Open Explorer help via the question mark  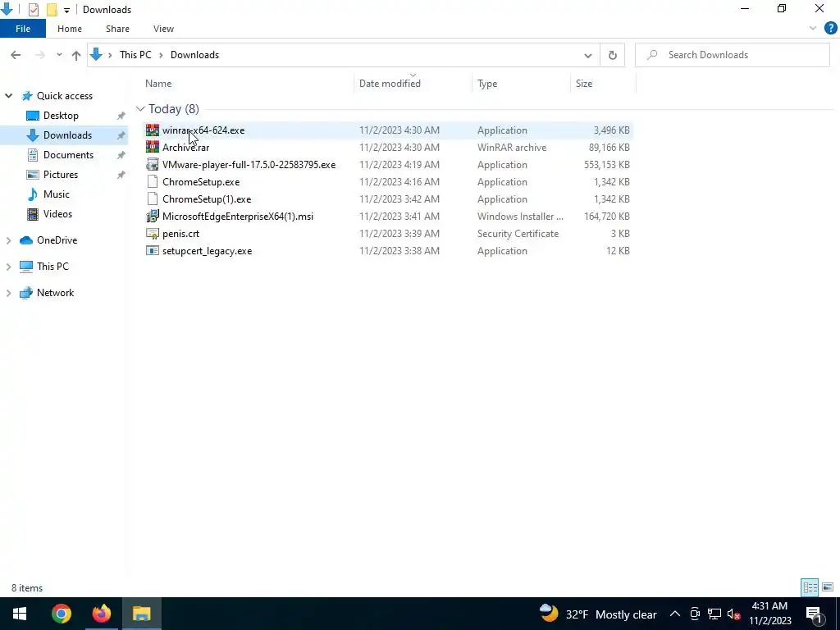point(830,29)
